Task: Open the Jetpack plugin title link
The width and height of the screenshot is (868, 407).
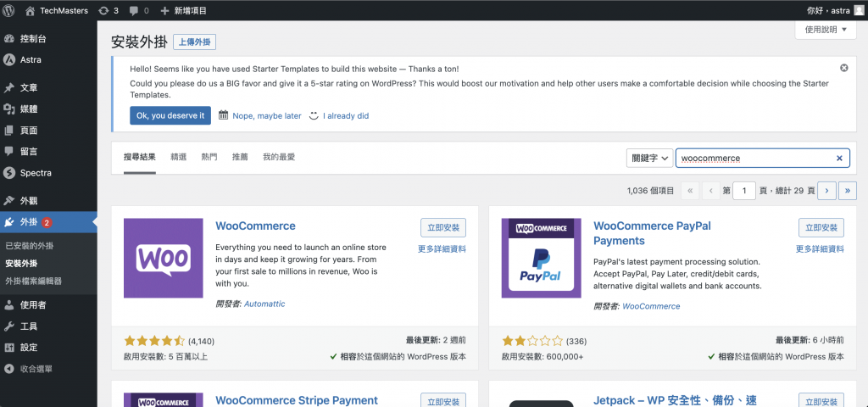Action: pos(675,400)
